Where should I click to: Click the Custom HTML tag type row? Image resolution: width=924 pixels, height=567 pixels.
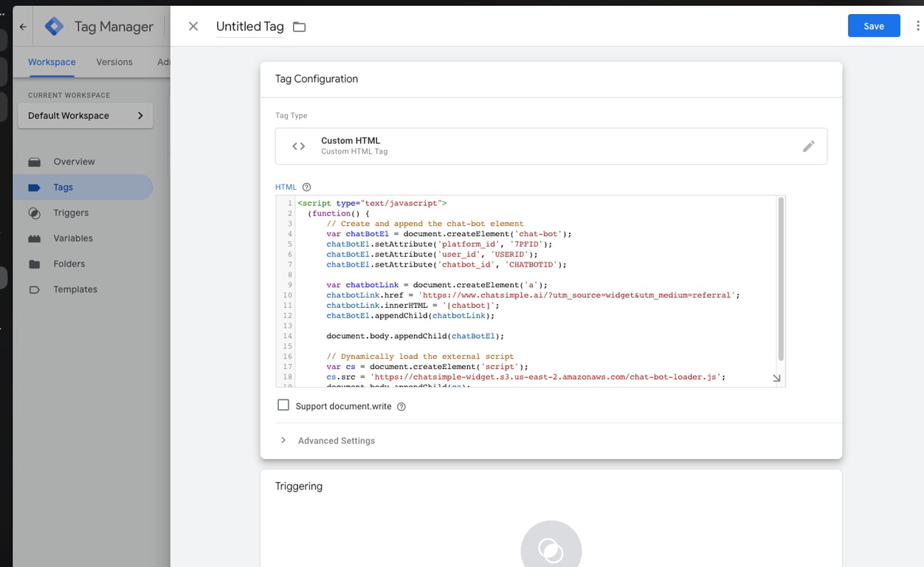click(551, 146)
